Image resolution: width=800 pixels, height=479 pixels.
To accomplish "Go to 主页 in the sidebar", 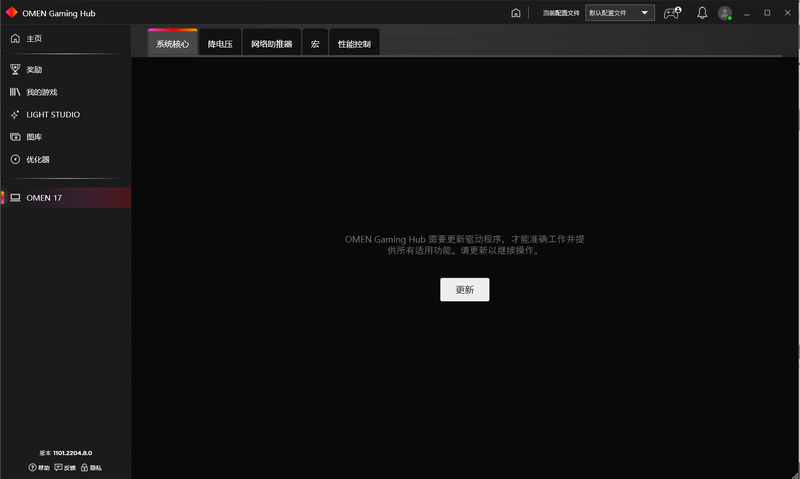I will coord(34,38).
